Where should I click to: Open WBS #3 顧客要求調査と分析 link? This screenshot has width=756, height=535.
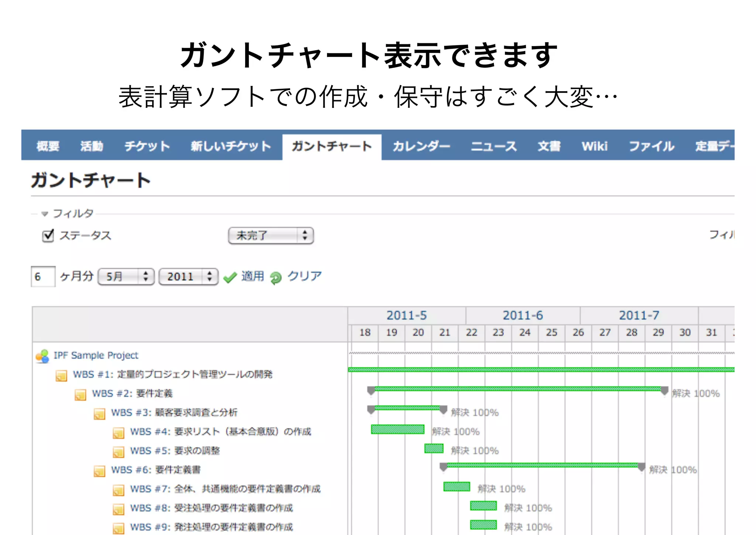[174, 412]
